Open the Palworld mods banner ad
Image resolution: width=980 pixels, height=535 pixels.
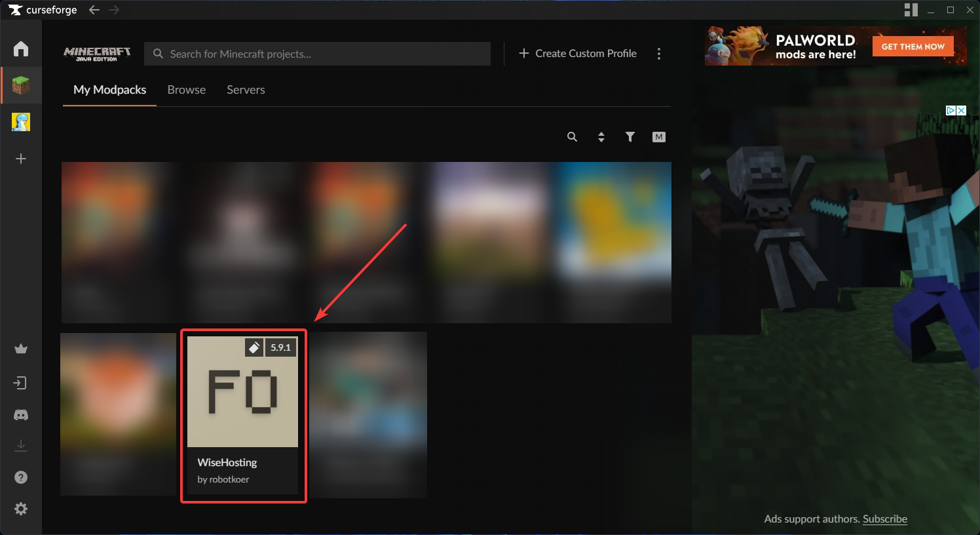pos(836,46)
